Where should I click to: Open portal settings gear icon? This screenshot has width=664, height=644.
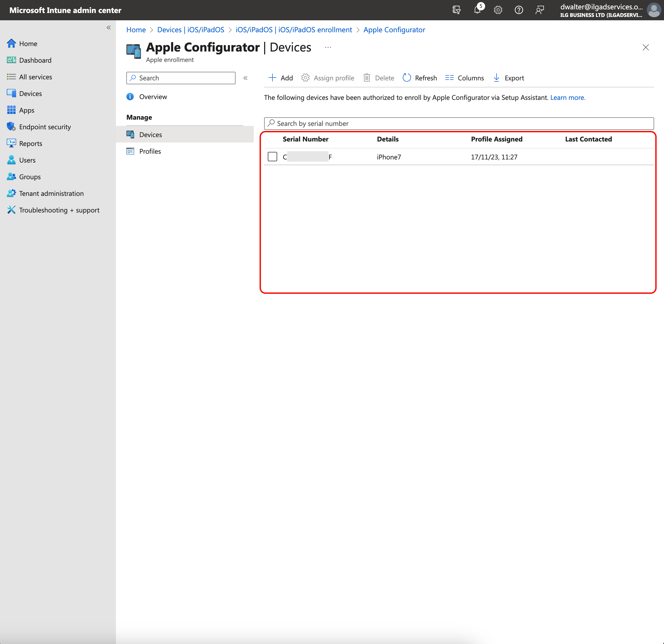(x=498, y=10)
